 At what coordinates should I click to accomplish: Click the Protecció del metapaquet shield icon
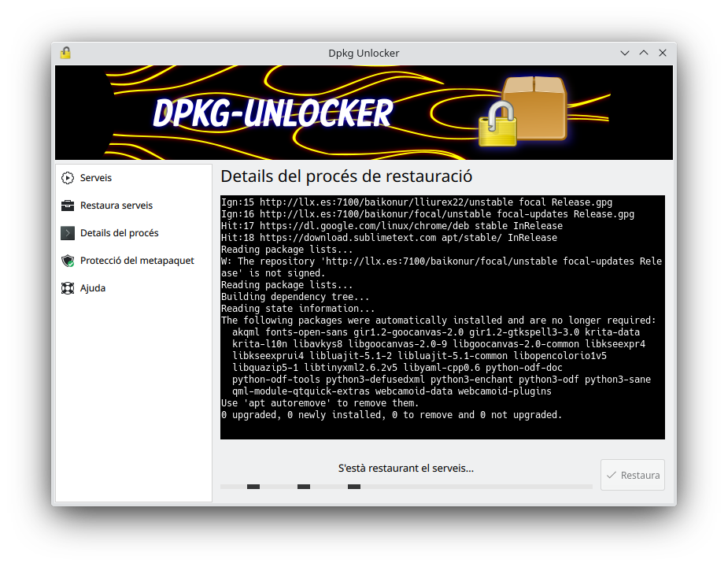[x=68, y=261]
